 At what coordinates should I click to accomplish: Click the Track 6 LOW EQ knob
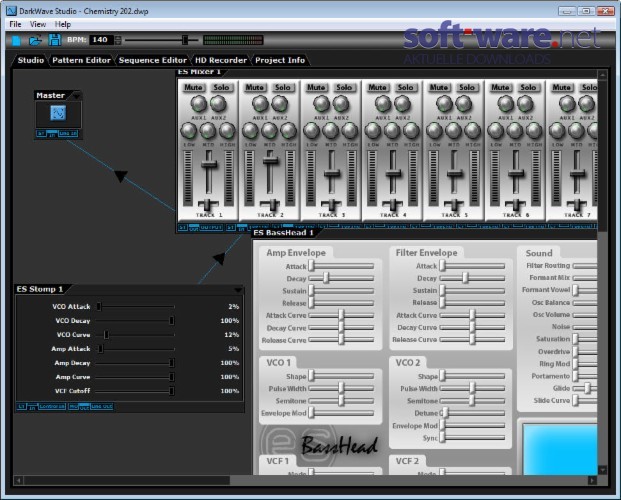click(495, 131)
